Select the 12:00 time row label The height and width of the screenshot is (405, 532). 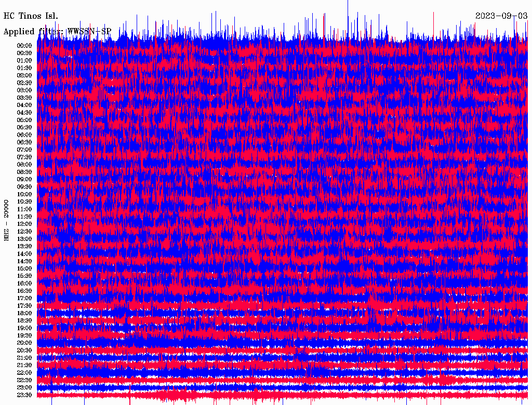pos(24,224)
